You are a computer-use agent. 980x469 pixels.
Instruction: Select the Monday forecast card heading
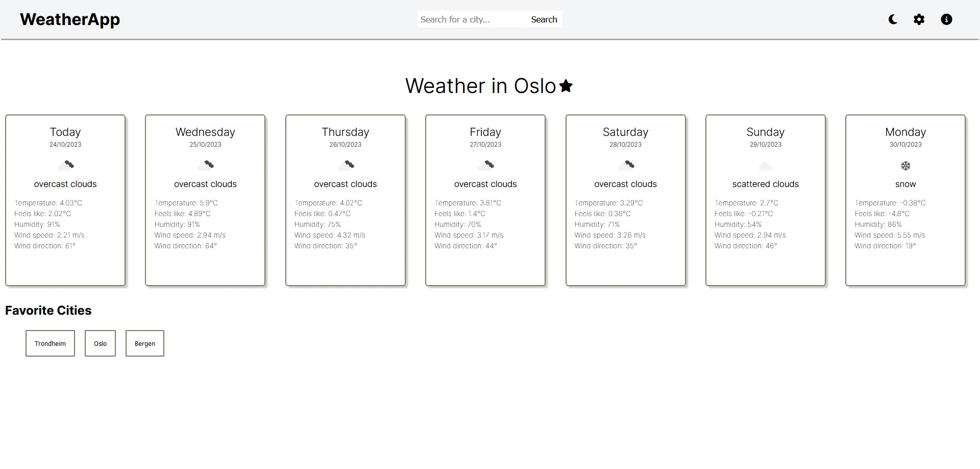click(x=905, y=132)
